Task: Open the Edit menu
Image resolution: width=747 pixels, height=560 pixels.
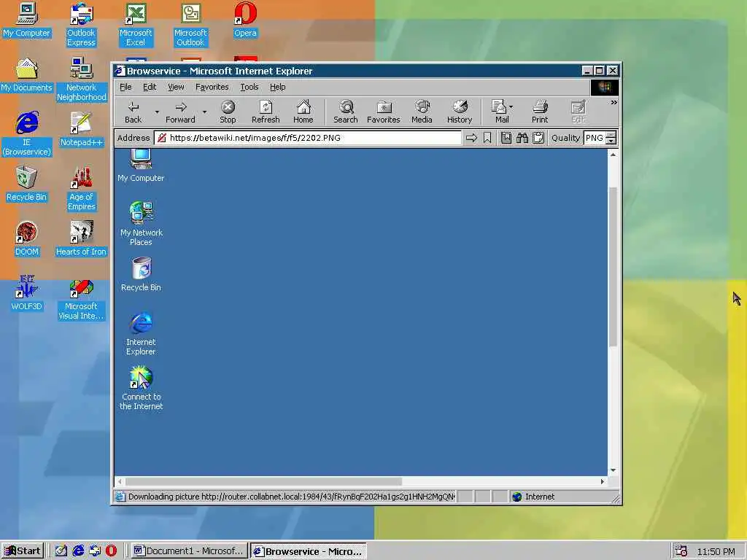Action: pos(150,87)
